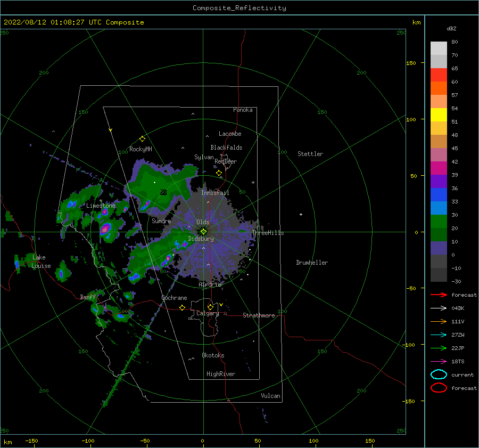479x448 pixels.
Task: Click the dBZ legend heading
Action: point(451,28)
